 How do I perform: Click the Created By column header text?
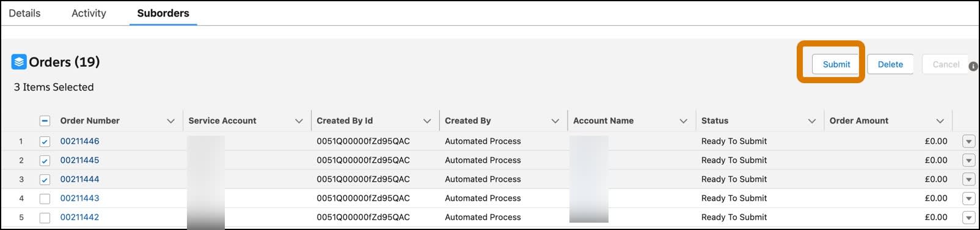pos(468,121)
